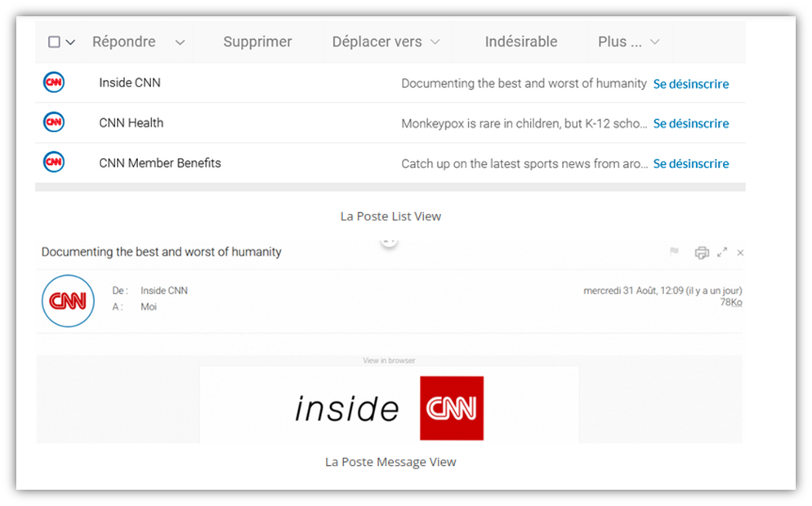Viewport: 812px width, 506px height.
Task: Flag the open message
Action: 674,252
